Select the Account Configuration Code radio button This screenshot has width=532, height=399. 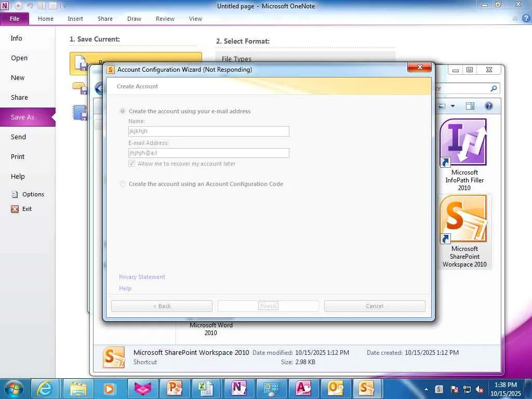click(x=123, y=184)
